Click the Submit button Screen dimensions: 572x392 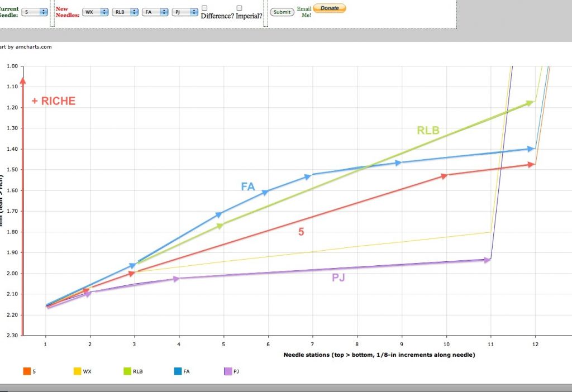(282, 12)
